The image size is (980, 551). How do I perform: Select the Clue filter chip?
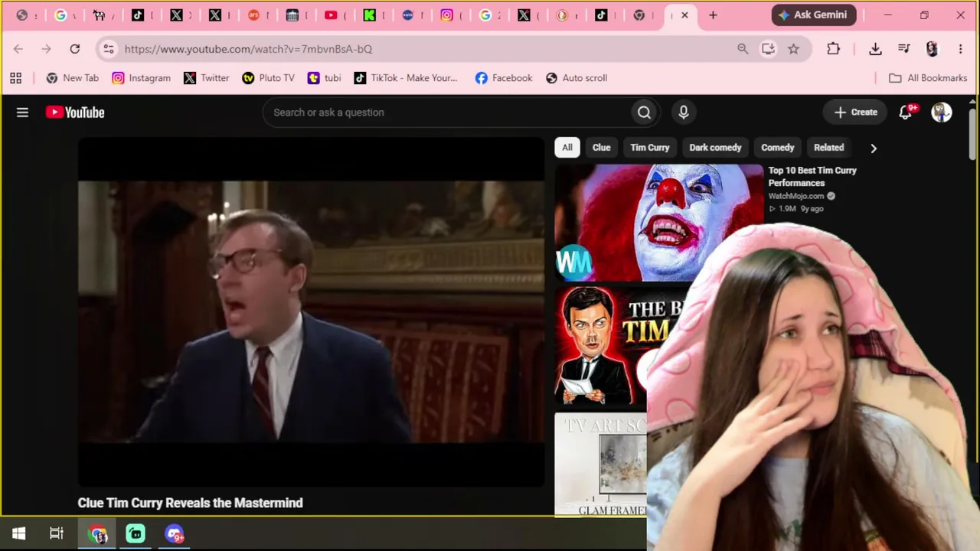(x=601, y=148)
